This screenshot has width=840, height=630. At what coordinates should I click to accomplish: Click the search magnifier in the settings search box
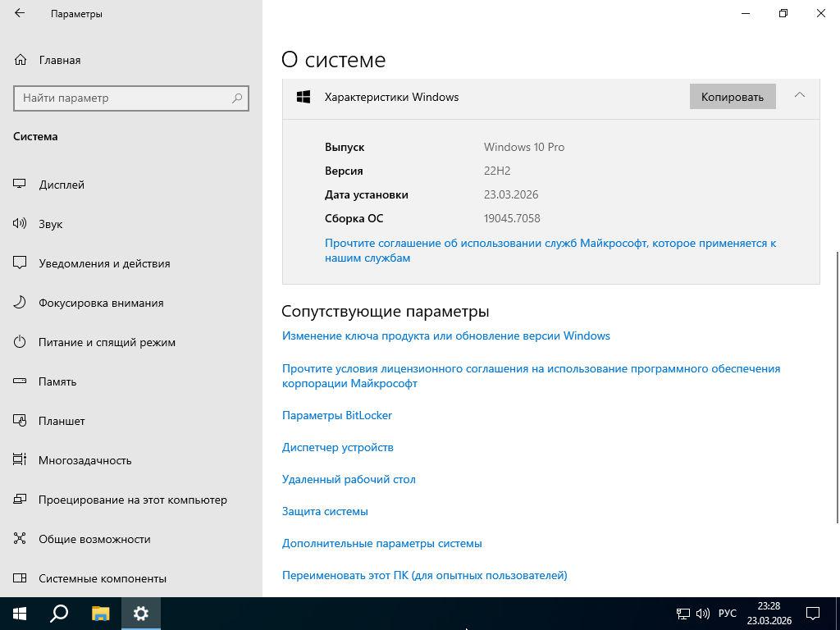coord(237,98)
